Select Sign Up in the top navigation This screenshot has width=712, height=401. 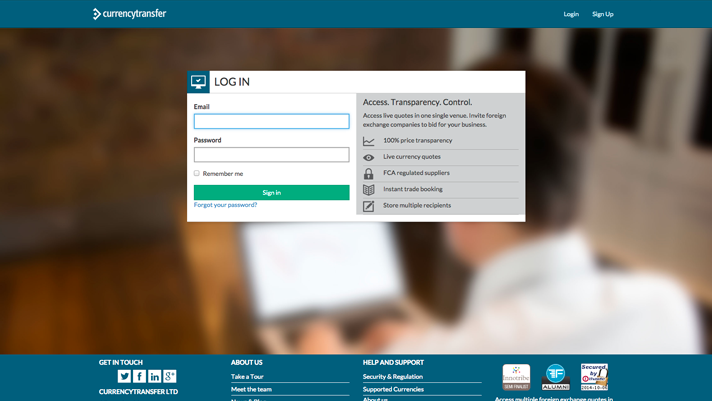pyautogui.click(x=602, y=14)
